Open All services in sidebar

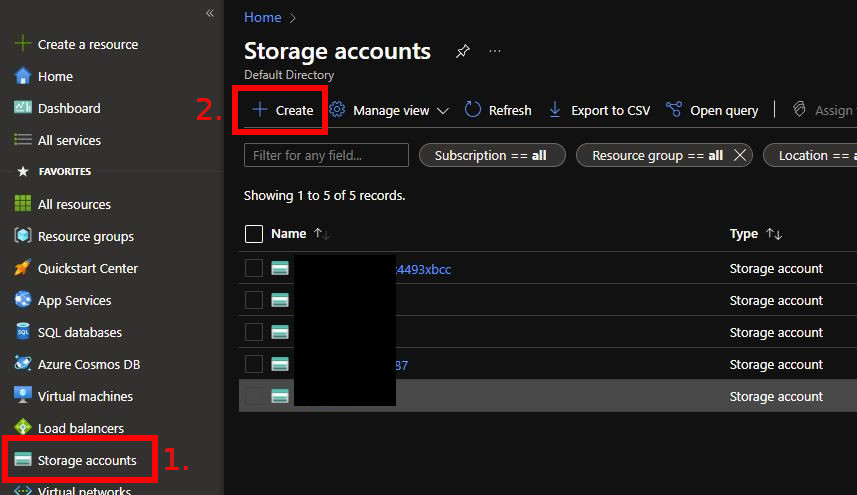tap(69, 140)
